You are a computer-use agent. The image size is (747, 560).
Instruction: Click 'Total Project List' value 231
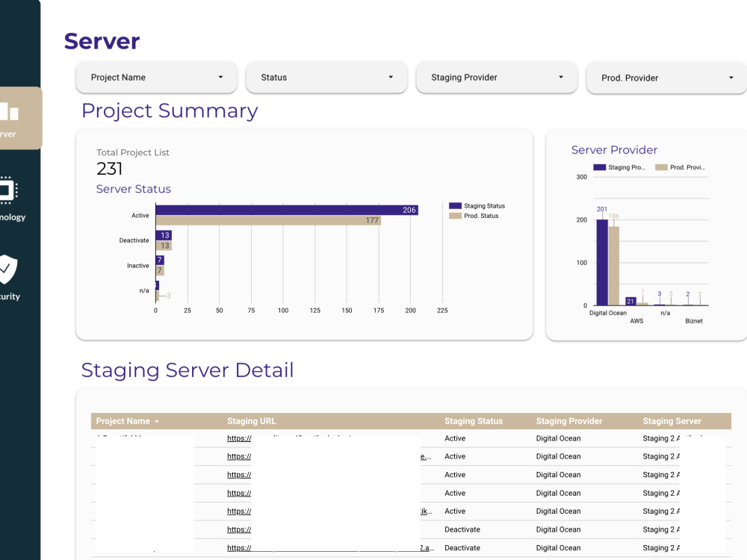coord(110,169)
